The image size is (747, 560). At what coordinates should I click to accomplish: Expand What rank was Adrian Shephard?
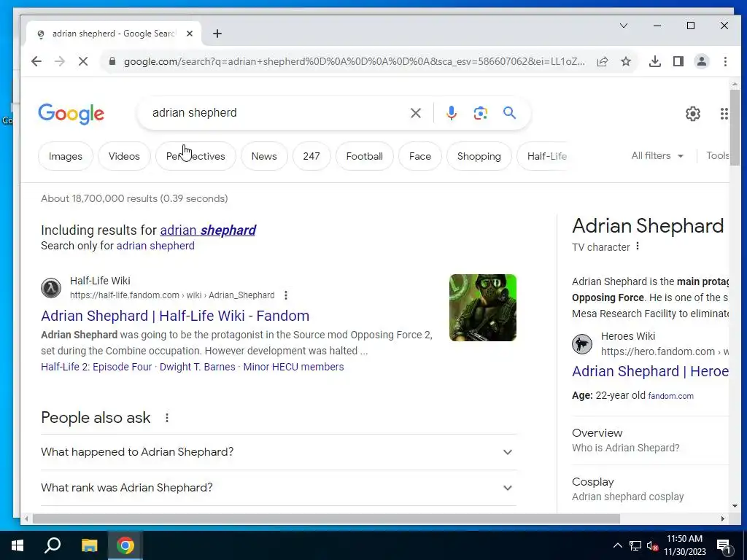(278, 488)
